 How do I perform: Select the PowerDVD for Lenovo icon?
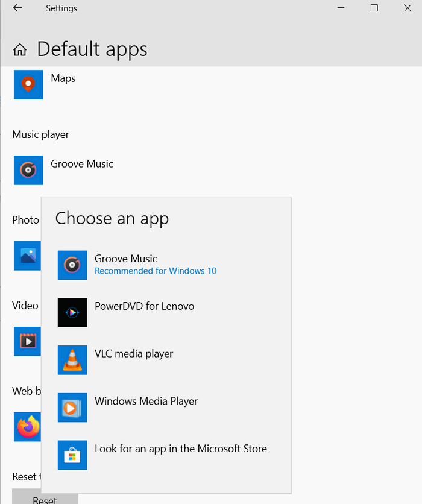point(72,312)
